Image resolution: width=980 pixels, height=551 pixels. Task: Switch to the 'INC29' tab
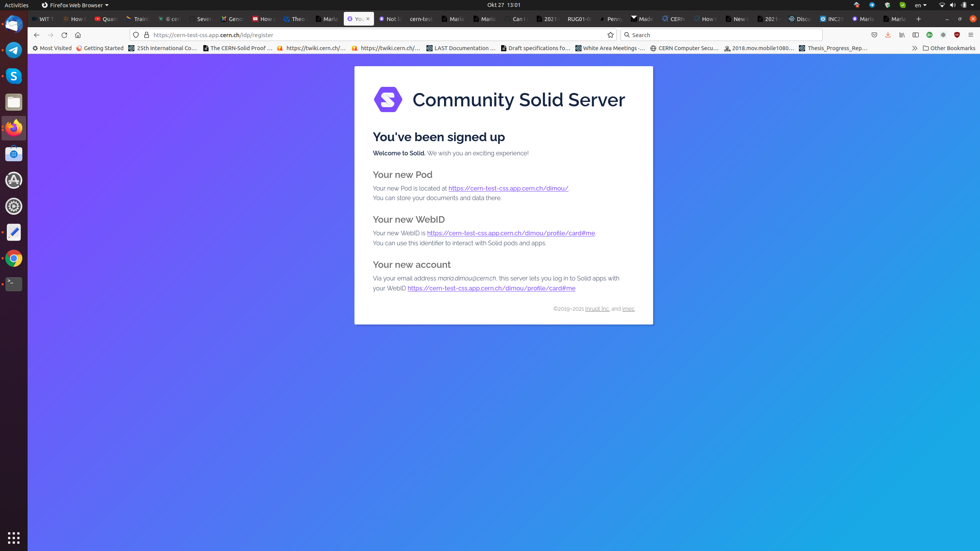tap(832, 19)
